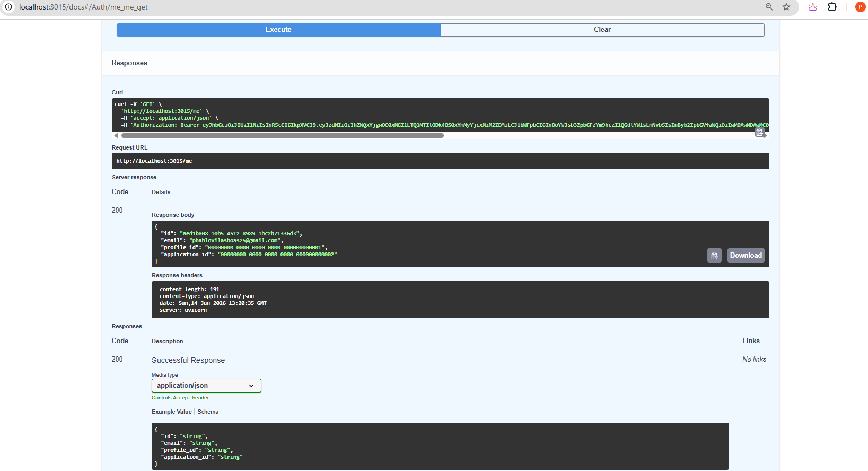
Task: Copy the response body to clipboard
Action: click(714, 256)
